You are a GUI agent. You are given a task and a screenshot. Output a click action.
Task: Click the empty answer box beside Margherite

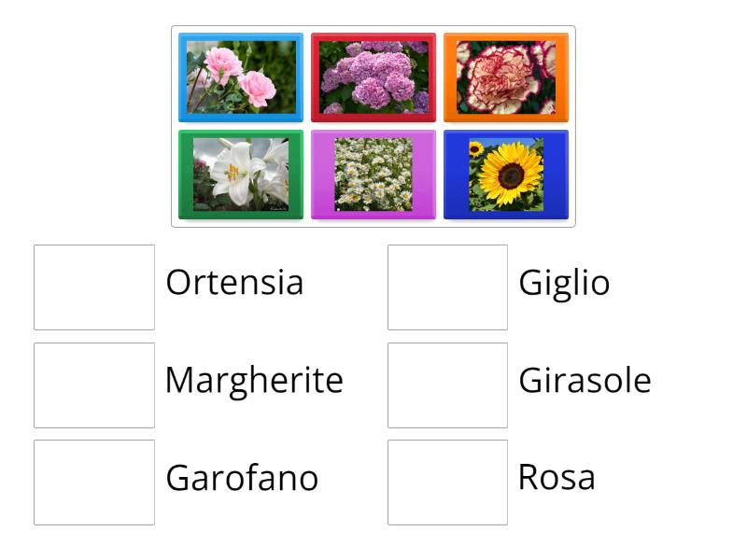tap(93, 383)
